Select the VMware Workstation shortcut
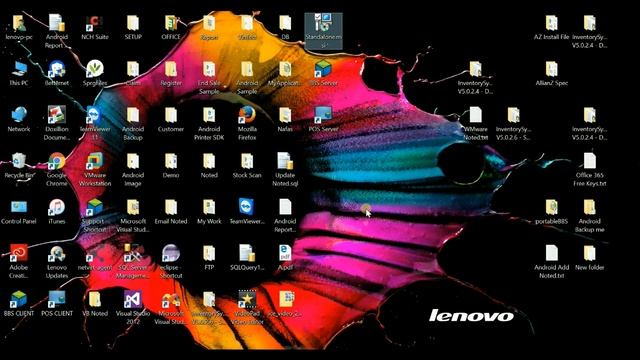The height and width of the screenshot is (360, 640). pos(95,162)
